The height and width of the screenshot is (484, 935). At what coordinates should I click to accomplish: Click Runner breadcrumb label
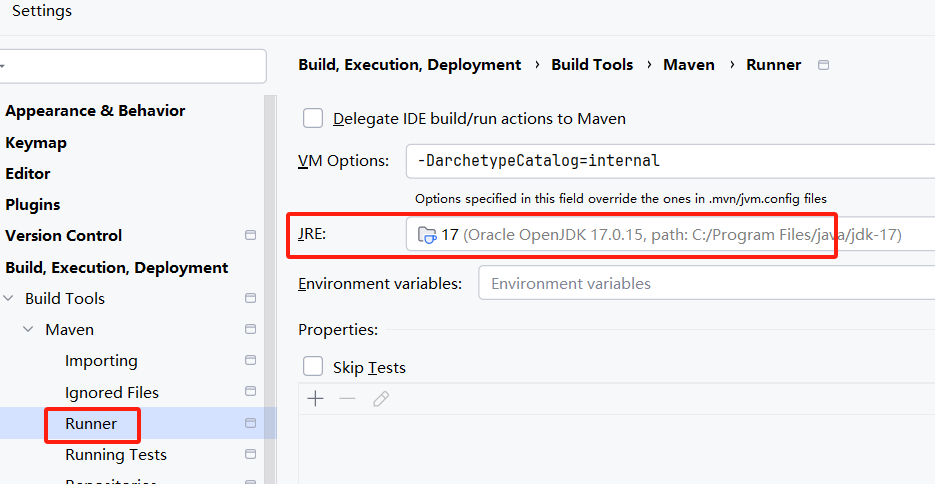773,65
